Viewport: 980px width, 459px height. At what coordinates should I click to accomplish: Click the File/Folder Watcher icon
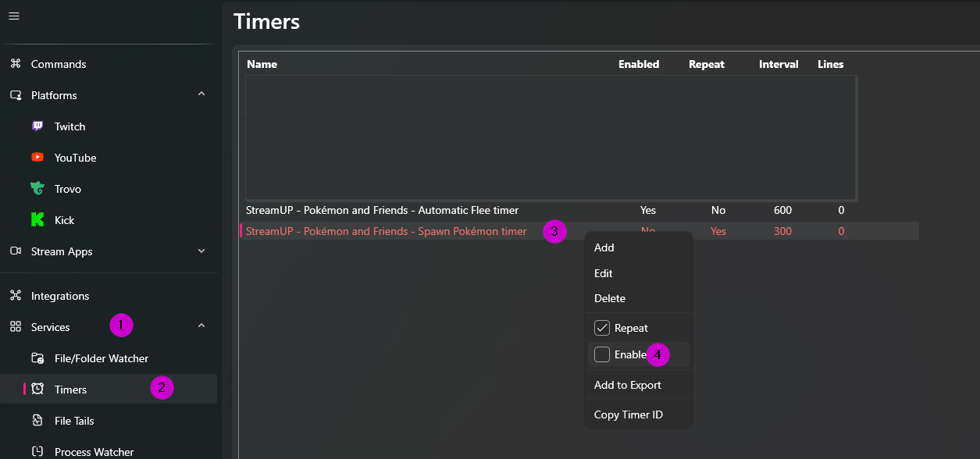[37, 358]
